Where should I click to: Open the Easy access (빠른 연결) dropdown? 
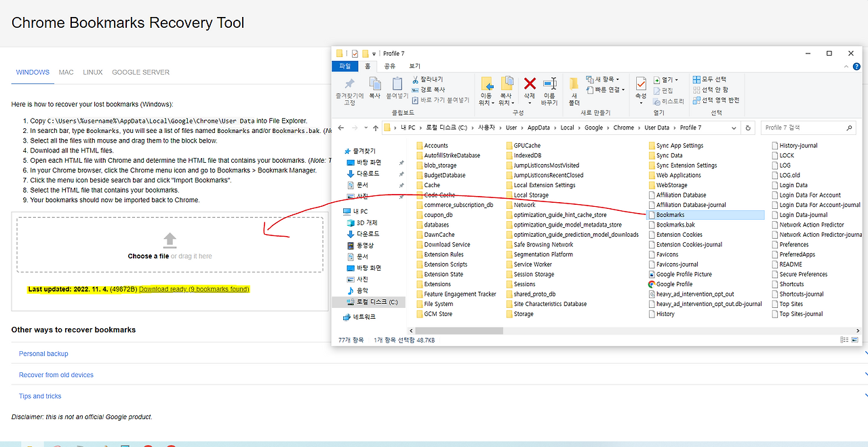[x=605, y=90]
